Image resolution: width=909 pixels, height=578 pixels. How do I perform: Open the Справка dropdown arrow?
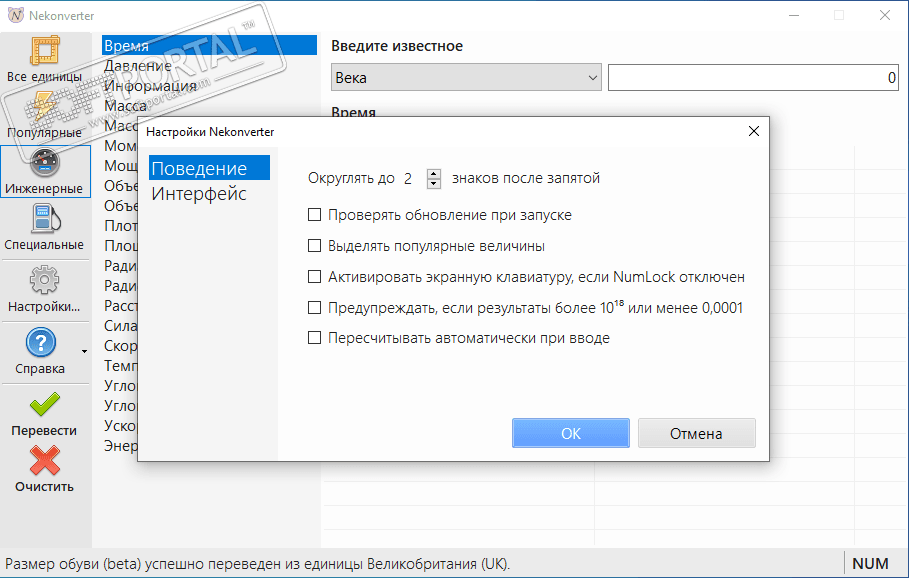click(x=84, y=351)
